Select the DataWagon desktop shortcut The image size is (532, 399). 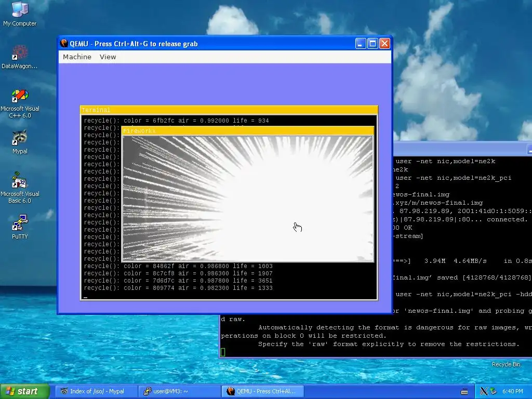(20, 57)
